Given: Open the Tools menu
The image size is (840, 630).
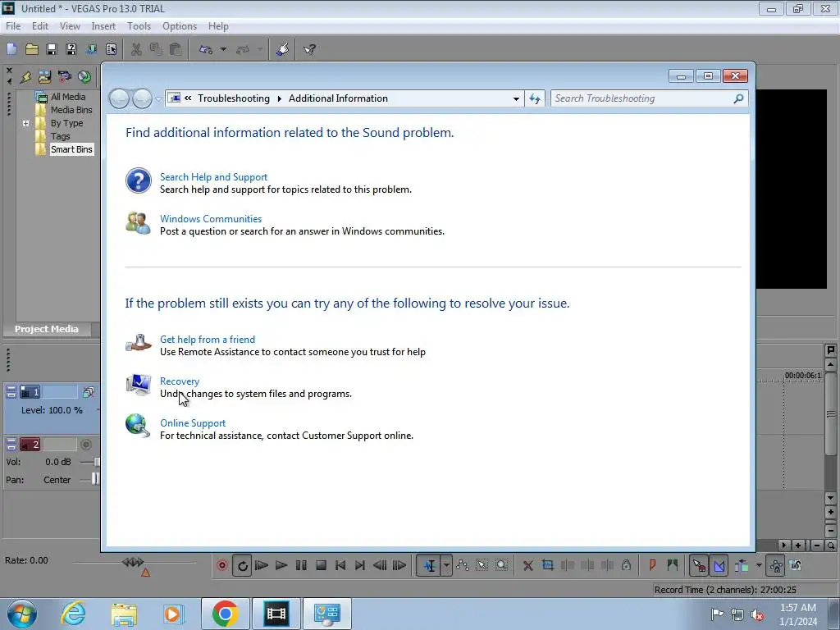Looking at the screenshot, I should point(139,25).
